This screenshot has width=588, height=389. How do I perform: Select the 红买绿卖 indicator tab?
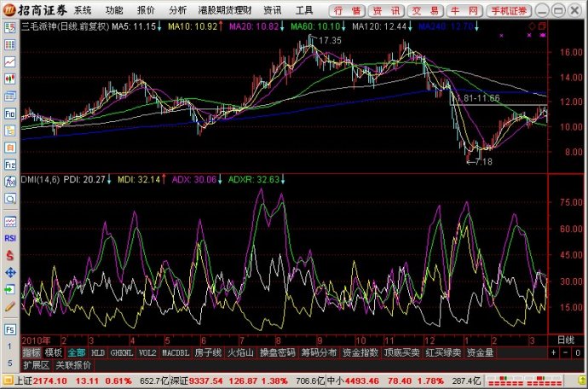(443, 352)
